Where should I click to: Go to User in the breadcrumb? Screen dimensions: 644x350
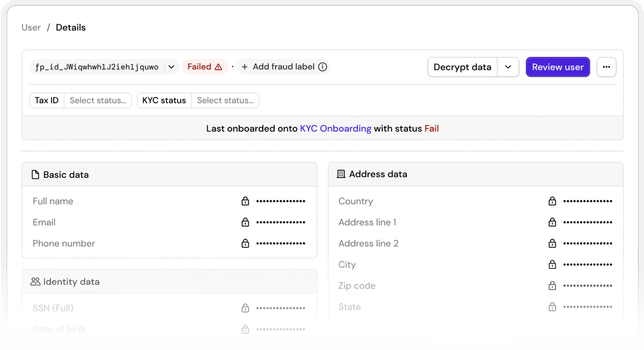click(31, 27)
